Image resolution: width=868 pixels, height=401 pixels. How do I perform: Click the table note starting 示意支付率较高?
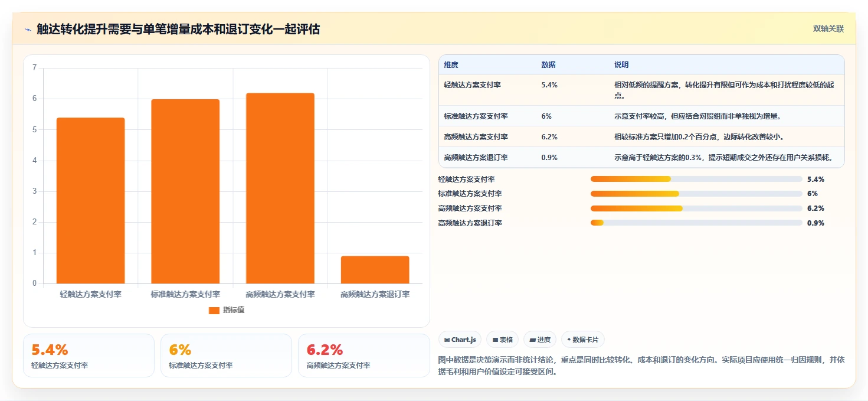pyautogui.click(x=698, y=116)
